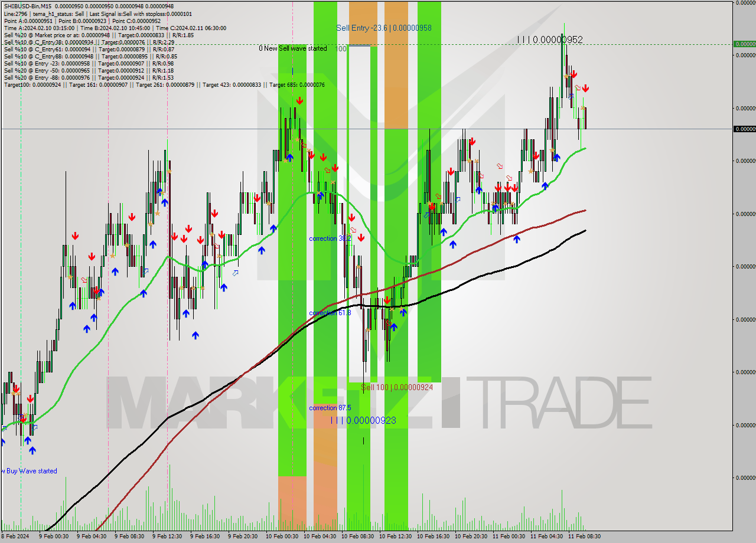Click the 'Sell %10 @ C_Entry38' line
The image size is (756, 543).
coord(89,42)
